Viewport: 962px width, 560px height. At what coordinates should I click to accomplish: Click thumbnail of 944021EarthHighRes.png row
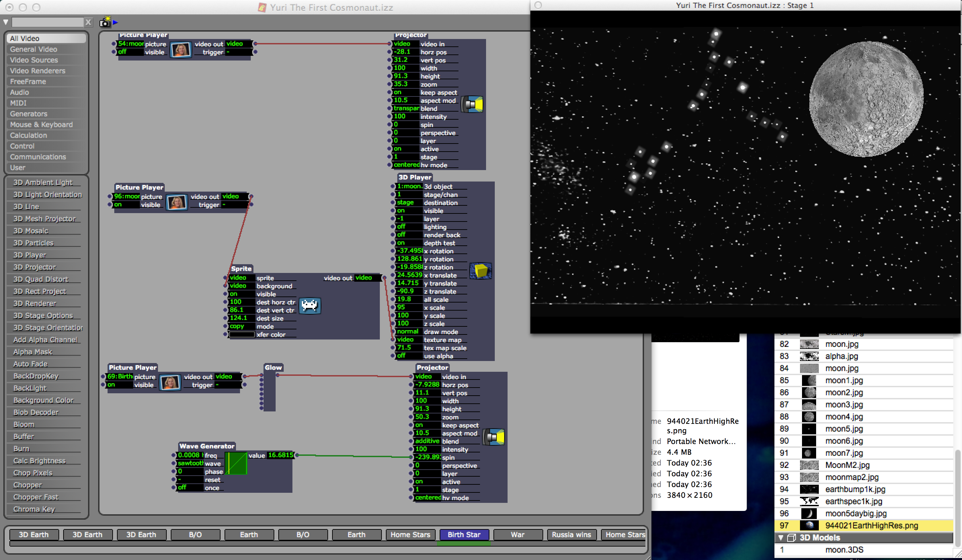[809, 525]
